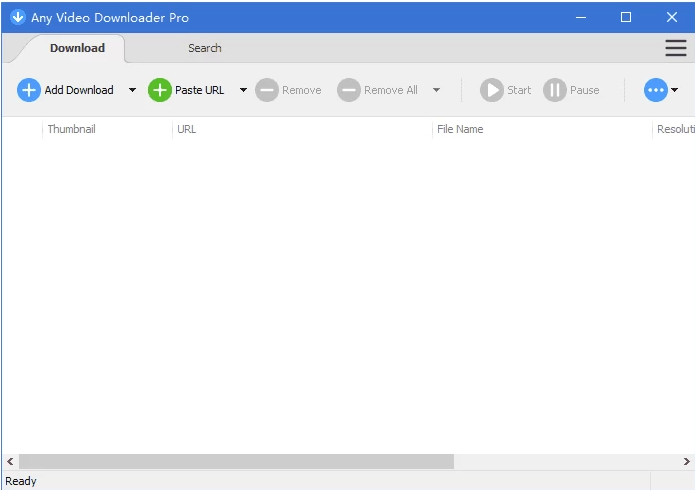Viewport: 695px width, 490px height.
Task: Click the blue three-dots more options icon
Action: (655, 90)
